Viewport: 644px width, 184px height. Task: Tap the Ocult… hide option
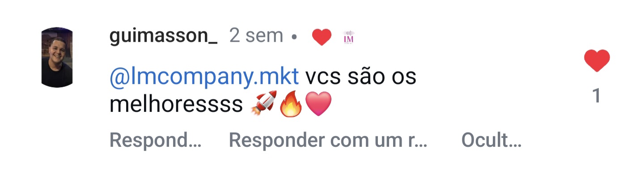(x=491, y=141)
